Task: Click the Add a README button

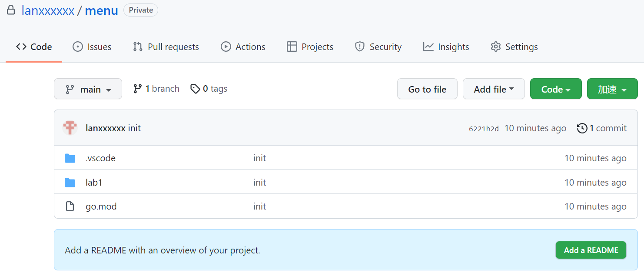Action: tap(591, 250)
